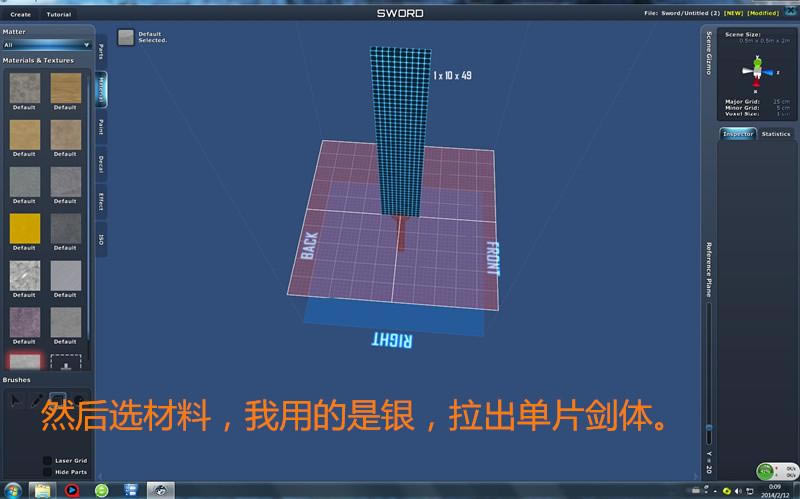Screen dimensions: 800x499
Task: Toggle the Hide Parts checkbox
Action: 47,472
